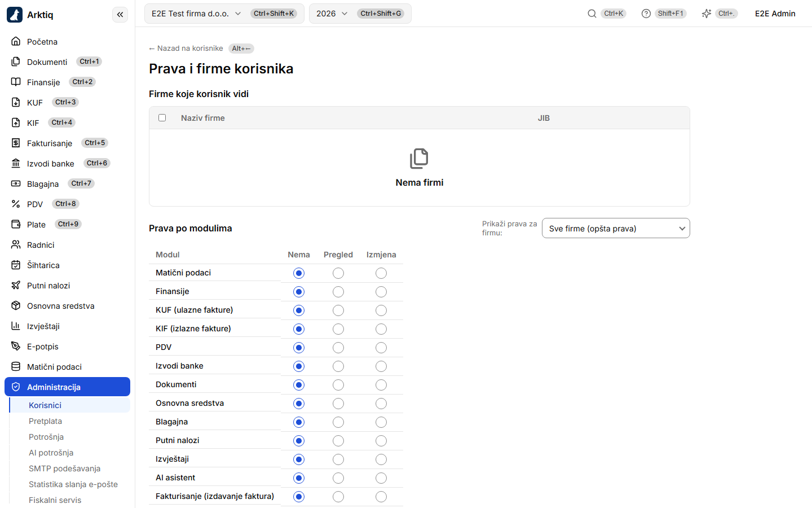This screenshot has height=508, width=812.
Task: Open Blagajna cash icon in sidebar
Action: coord(16,183)
